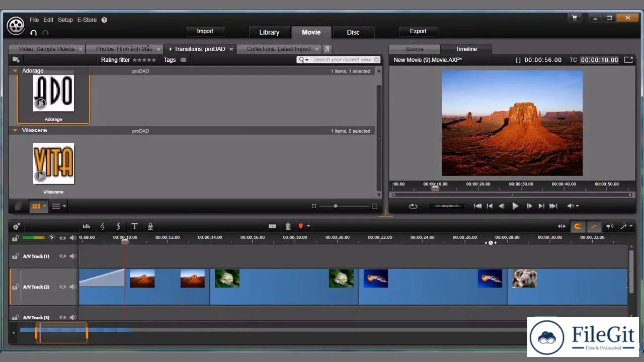The image size is (644, 362).
Task: Collapse the Adorage group
Action: (16, 71)
